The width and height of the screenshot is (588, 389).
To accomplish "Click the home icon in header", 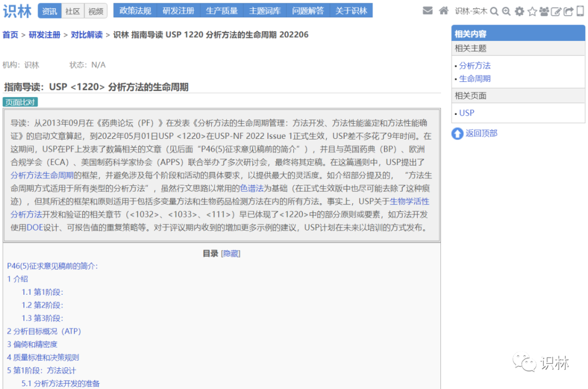I will coord(444,10).
